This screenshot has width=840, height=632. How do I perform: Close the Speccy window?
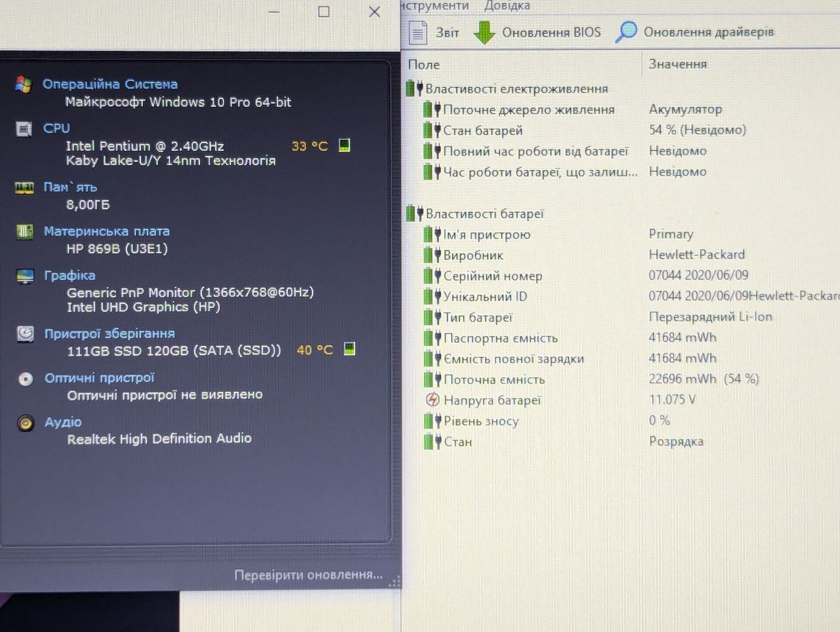(x=374, y=12)
